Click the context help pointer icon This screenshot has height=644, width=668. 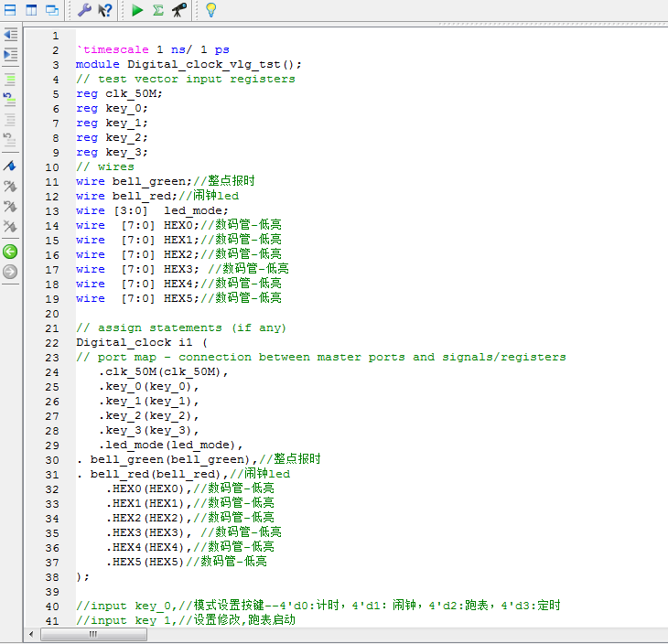(105, 10)
